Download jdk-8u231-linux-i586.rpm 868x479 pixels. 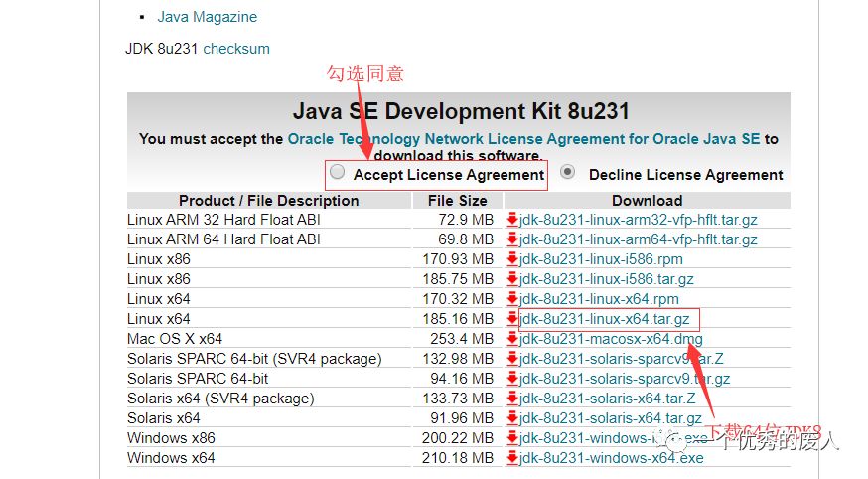[601, 259]
